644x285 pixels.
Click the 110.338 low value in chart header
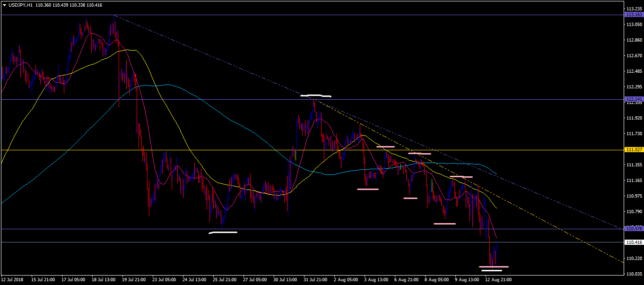point(78,5)
